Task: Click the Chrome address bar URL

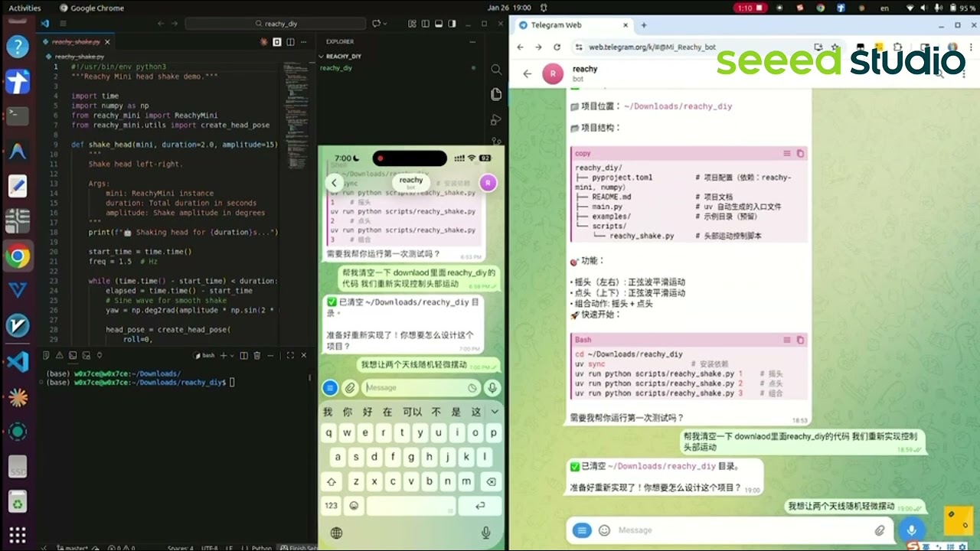Action: point(652,47)
